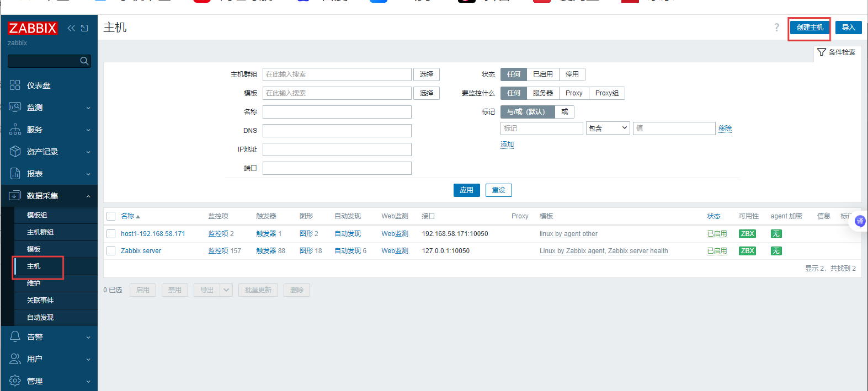
Task: Click the 重设 filter button
Action: coord(499,190)
